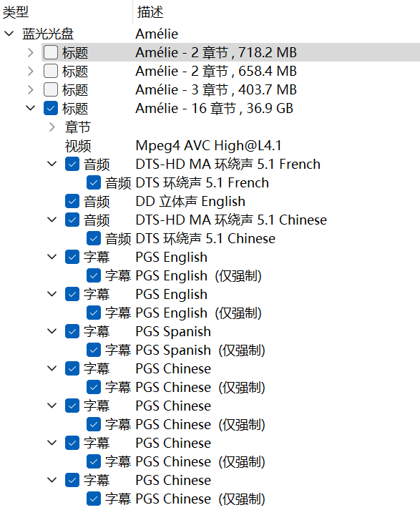The image size is (420, 510).
Task: Collapse the Blu-ray disc root node
Action: tap(9, 33)
